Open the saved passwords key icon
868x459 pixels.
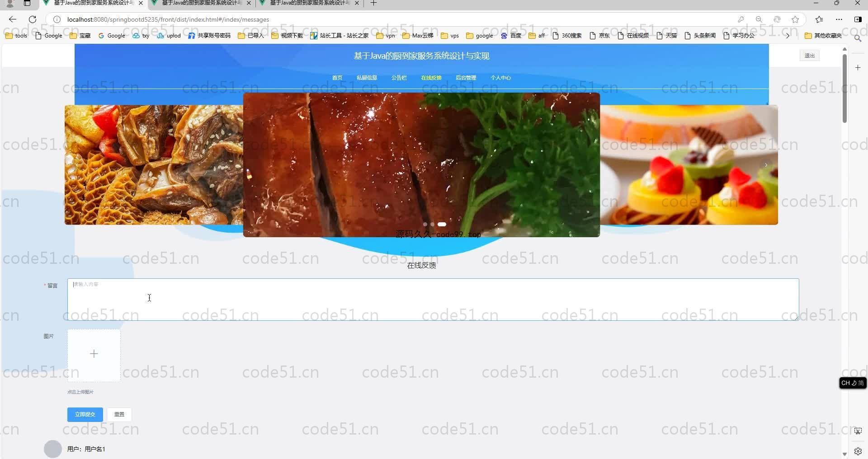click(741, 19)
